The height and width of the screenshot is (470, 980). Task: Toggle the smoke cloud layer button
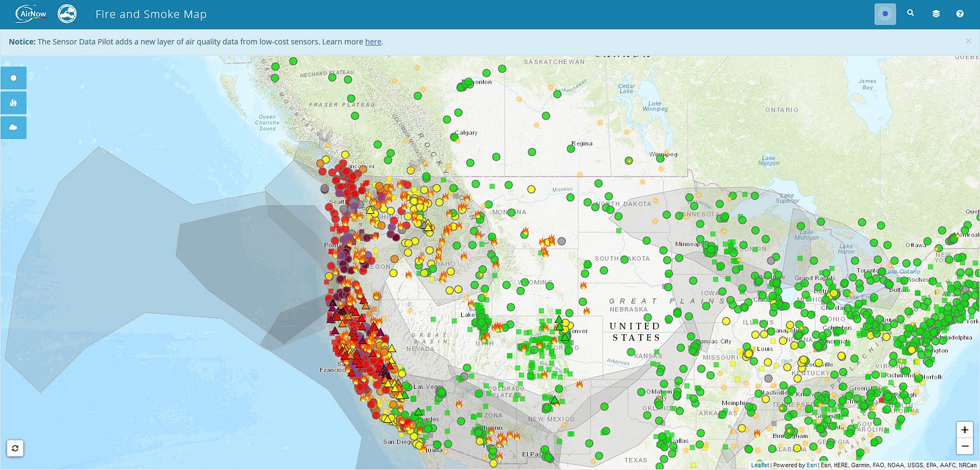coord(13,126)
